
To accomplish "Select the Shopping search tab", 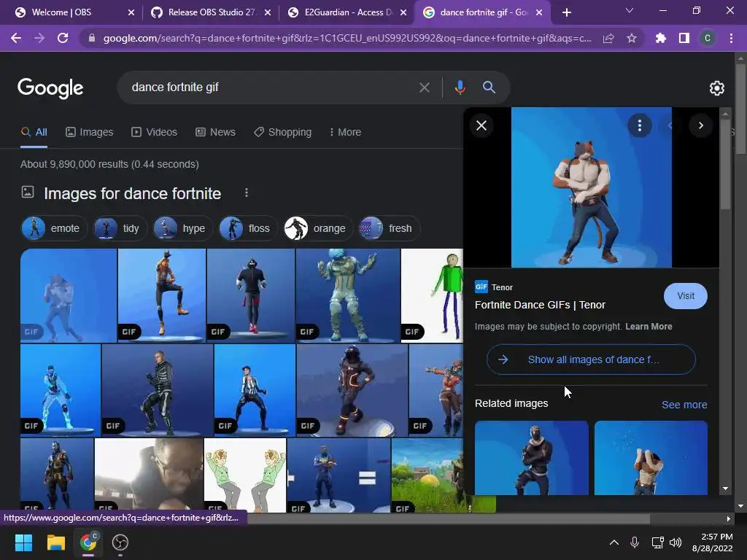I will 282,132.
